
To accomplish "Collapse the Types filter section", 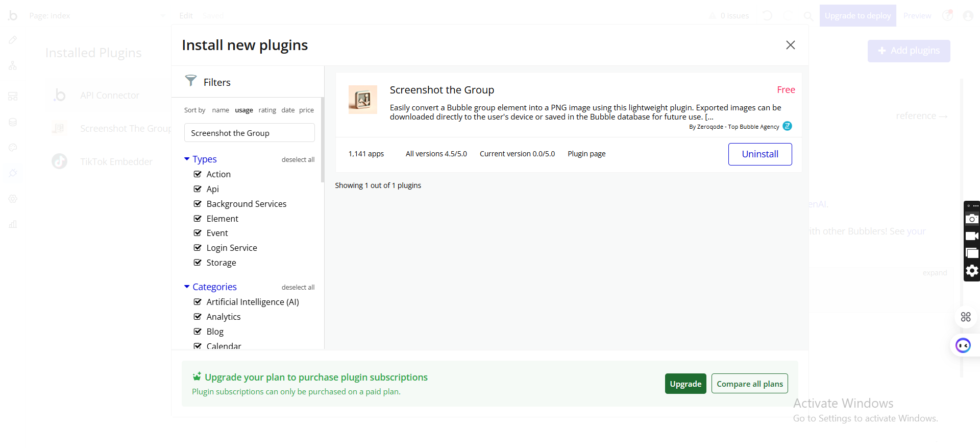I will [187, 159].
